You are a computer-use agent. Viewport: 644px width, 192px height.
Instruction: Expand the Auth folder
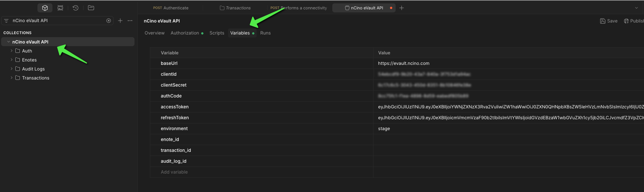coord(12,51)
